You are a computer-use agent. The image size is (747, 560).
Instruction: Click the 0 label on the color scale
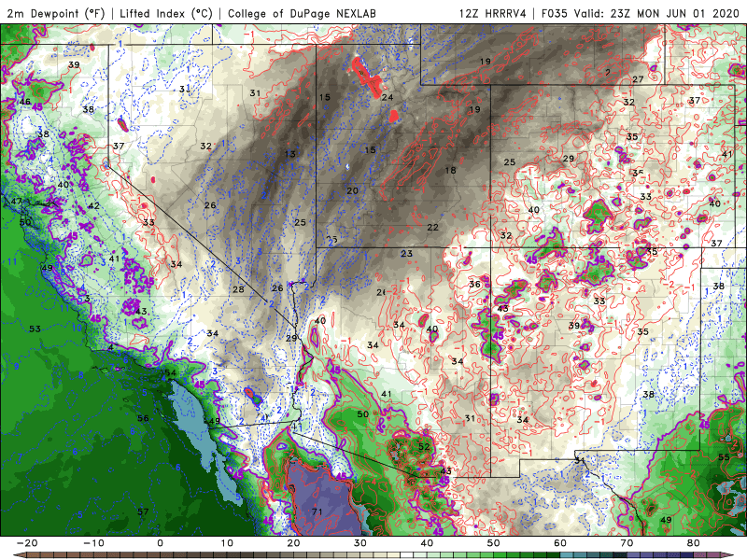pos(160,542)
